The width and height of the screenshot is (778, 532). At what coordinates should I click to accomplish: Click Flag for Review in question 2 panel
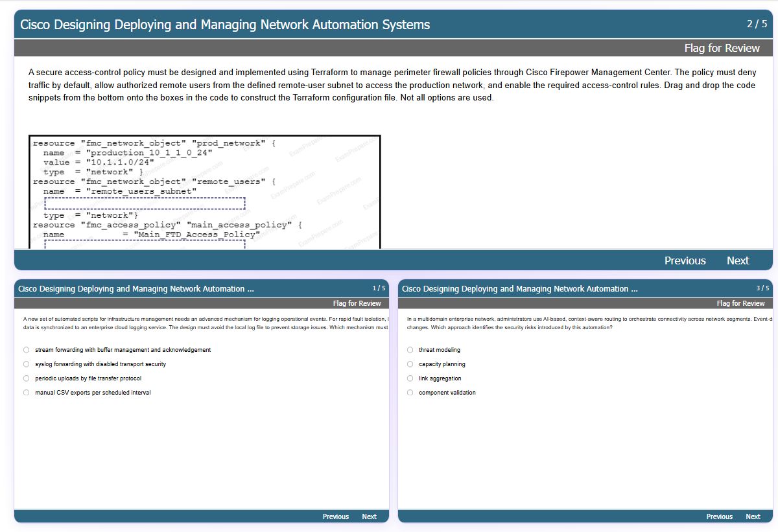coord(722,48)
